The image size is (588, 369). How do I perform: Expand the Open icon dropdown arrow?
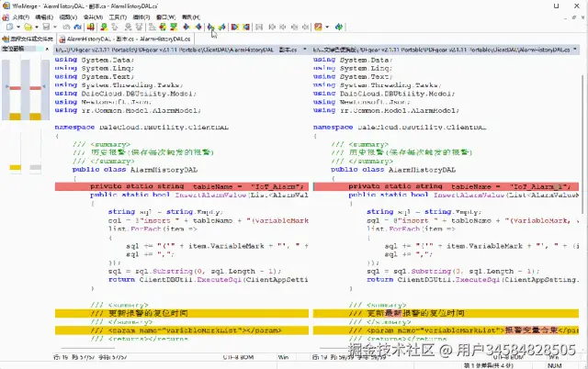[37, 27]
